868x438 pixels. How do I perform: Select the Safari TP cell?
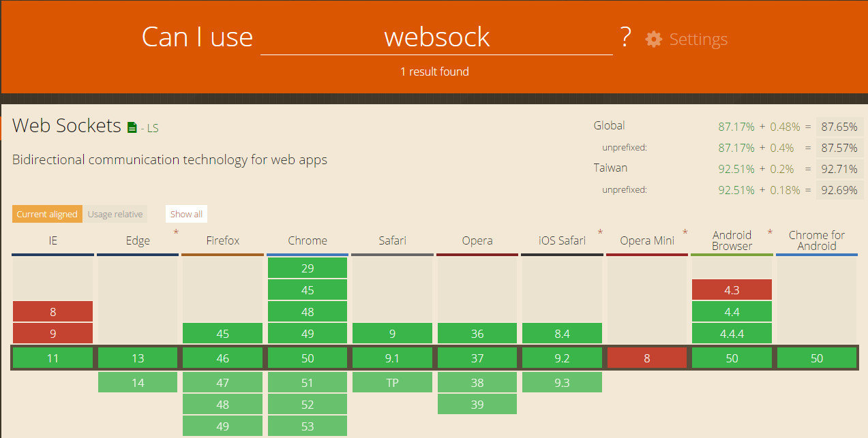click(x=393, y=383)
